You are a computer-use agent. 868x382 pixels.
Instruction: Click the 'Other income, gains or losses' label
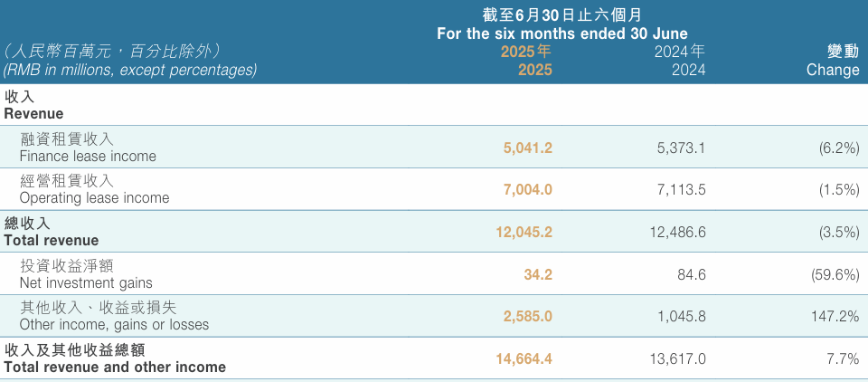[114, 324]
